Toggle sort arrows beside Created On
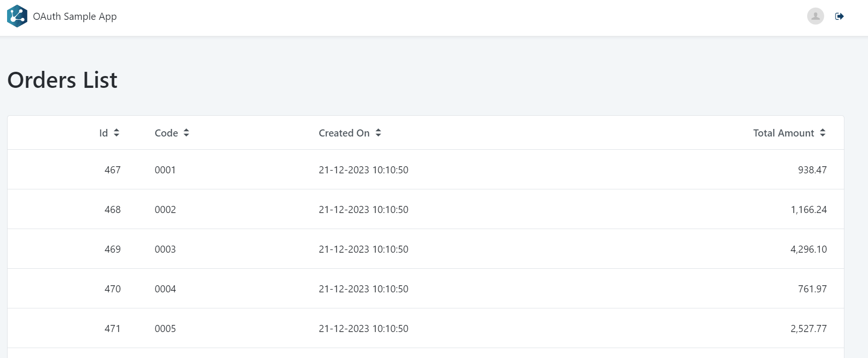This screenshot has width=868, height=358. coord(378,133)
